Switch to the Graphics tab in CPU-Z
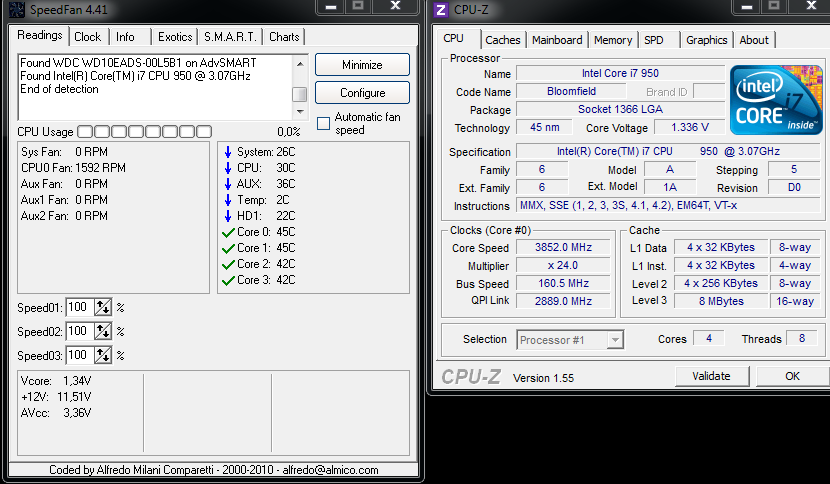Viewport: 830px width, 484px height. click(x=707, y=40)
